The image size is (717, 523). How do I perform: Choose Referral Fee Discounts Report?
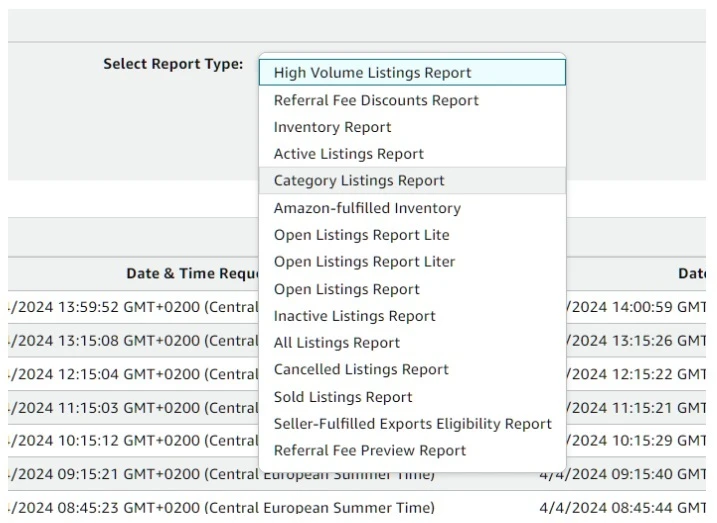(412, 100)
